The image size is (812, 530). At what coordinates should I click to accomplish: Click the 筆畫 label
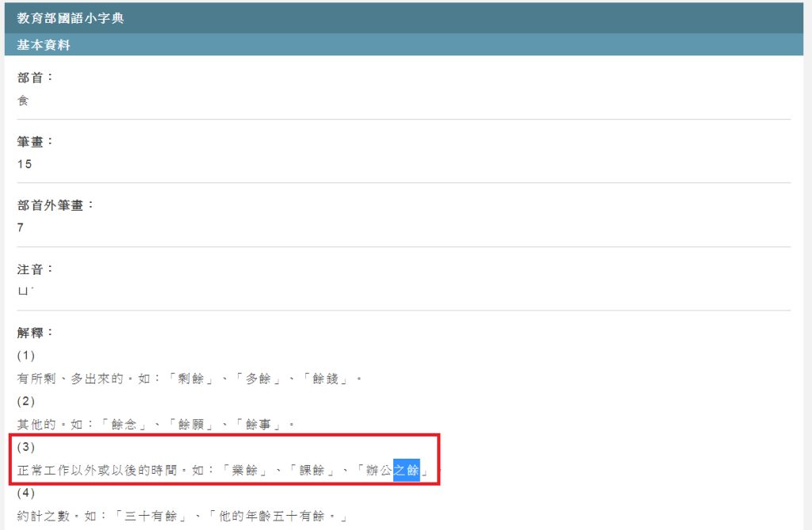(35, 141)
